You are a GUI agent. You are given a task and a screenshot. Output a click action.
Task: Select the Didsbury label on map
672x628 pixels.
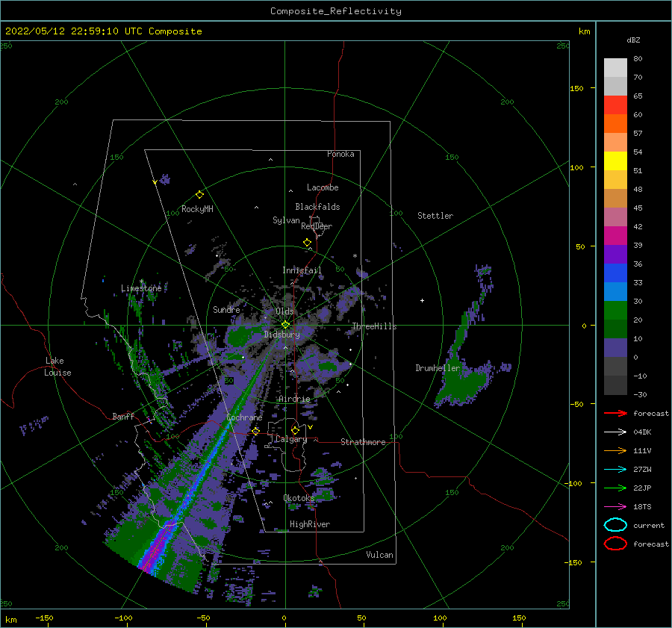(x=281, y=335)
